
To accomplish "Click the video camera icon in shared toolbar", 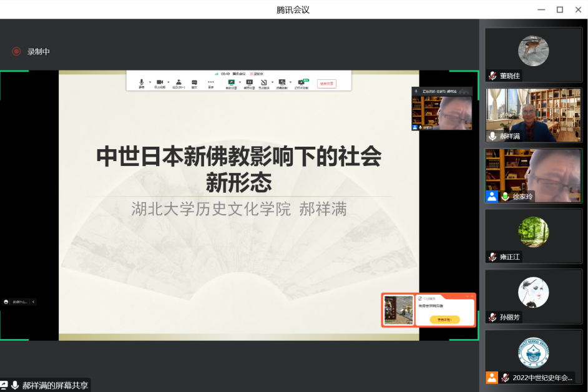I will point(159,82).
